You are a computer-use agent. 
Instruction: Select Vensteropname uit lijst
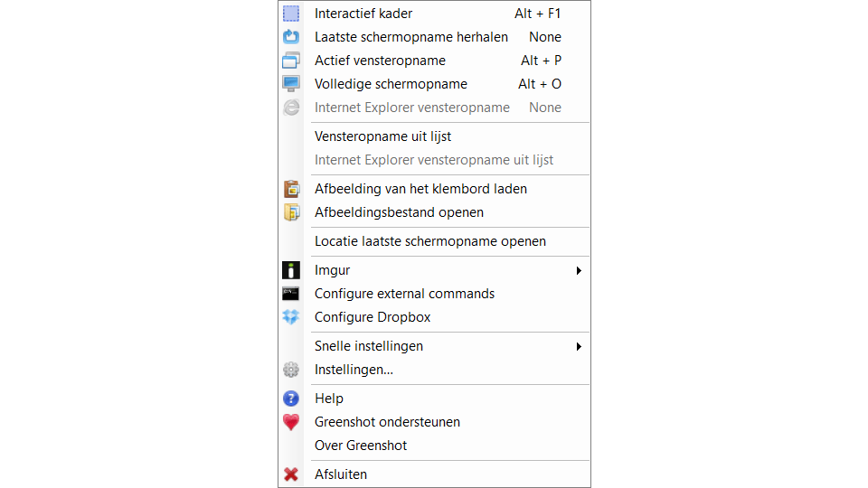tap(382, 136)
